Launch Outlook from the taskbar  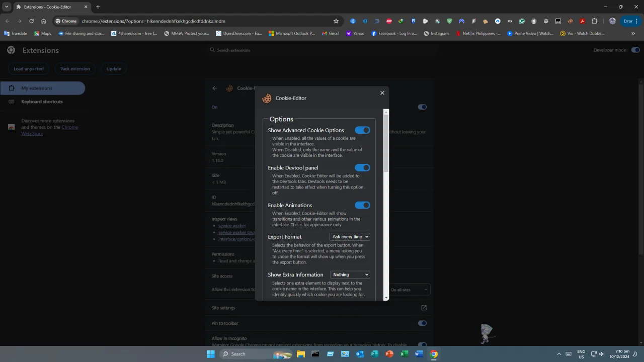(360, 354)
